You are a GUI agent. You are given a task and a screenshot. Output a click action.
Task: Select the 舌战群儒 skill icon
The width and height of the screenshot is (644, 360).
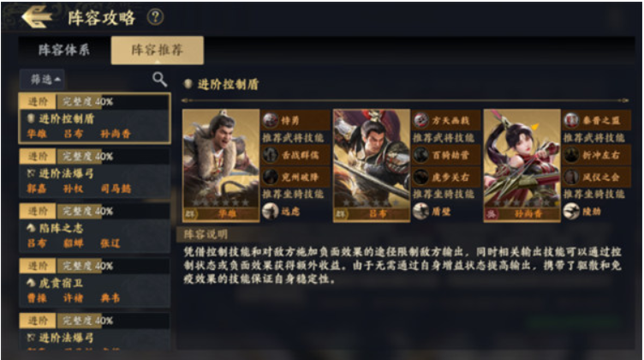[271, 155]
